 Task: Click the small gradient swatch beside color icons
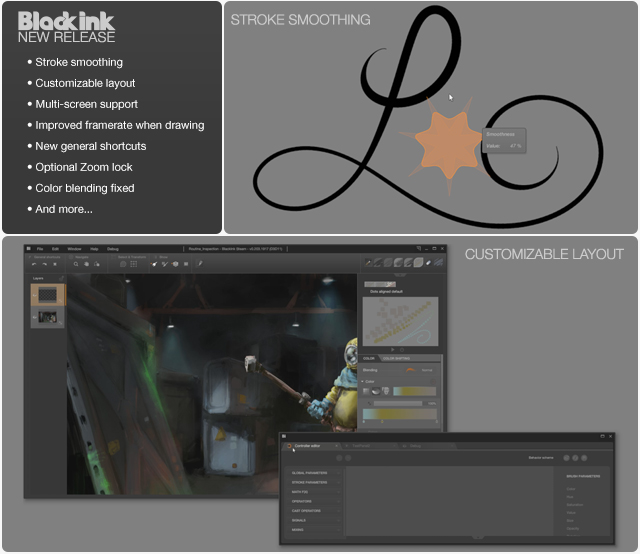[x=414, y=392]
